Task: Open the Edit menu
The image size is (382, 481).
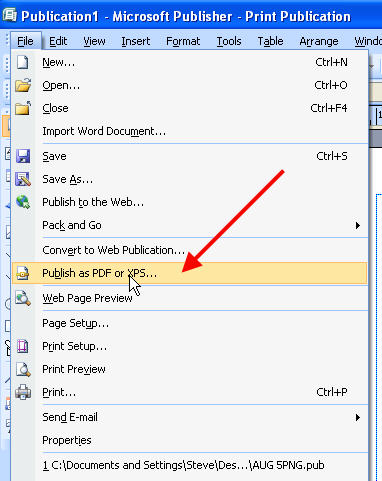Action: pyautogui.click(x=58, y=41)
